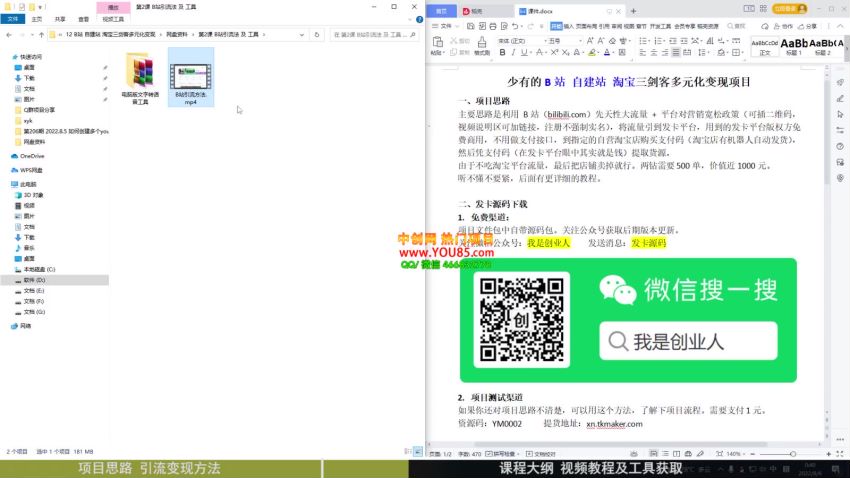The image size is (850, 478).
Task: Click the bullet list icon
Action: [643, 41]
